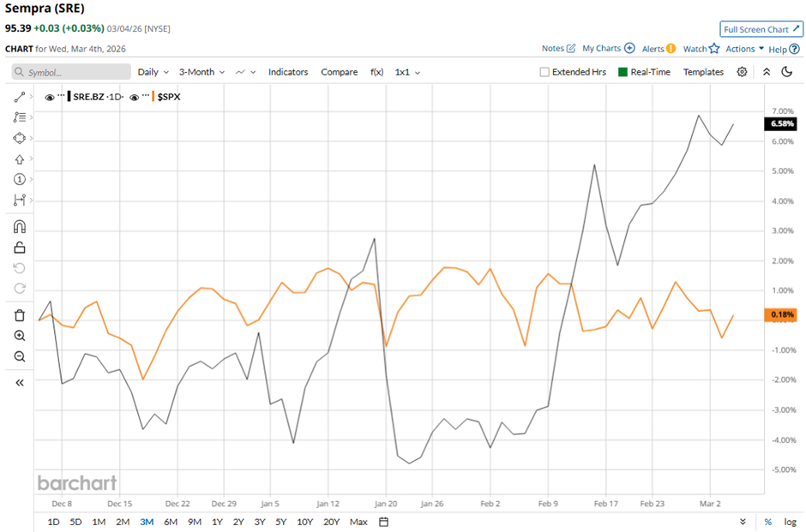Image resolution: width=806 pixels, height=532 pixels.
Task: Open the Compare menu
Action: (340, 72)
